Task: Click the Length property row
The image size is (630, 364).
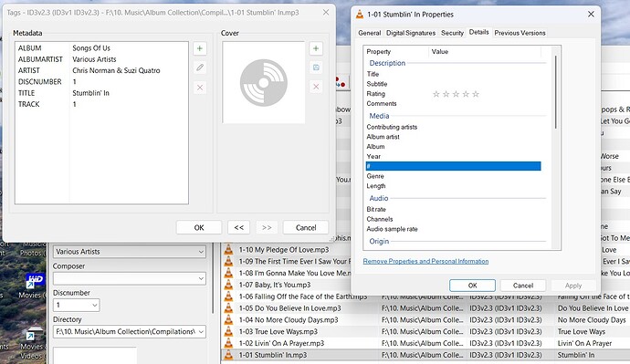Action: pyautogui.click(x=453, y=186)
